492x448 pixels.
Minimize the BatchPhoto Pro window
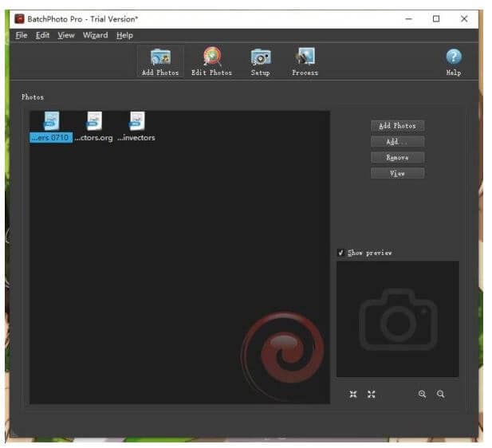410,19
